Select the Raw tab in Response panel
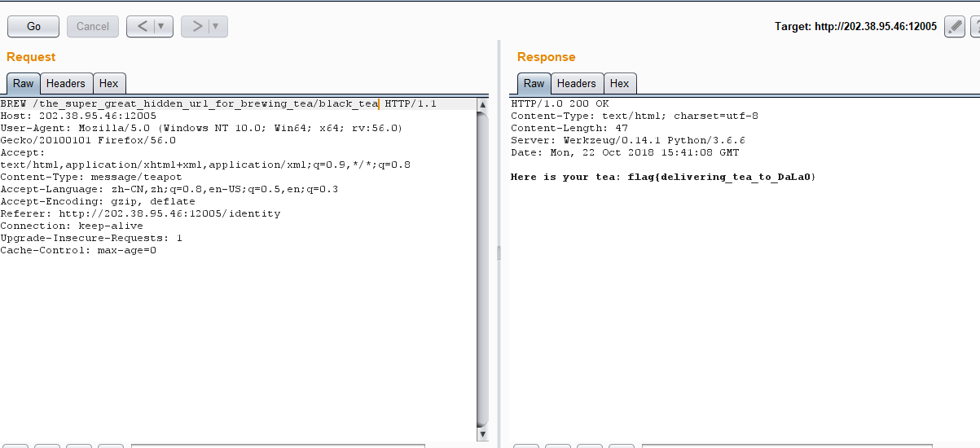The width and height of the screenshot is (980, 448). pyautogui.click(x=534, y=83)
